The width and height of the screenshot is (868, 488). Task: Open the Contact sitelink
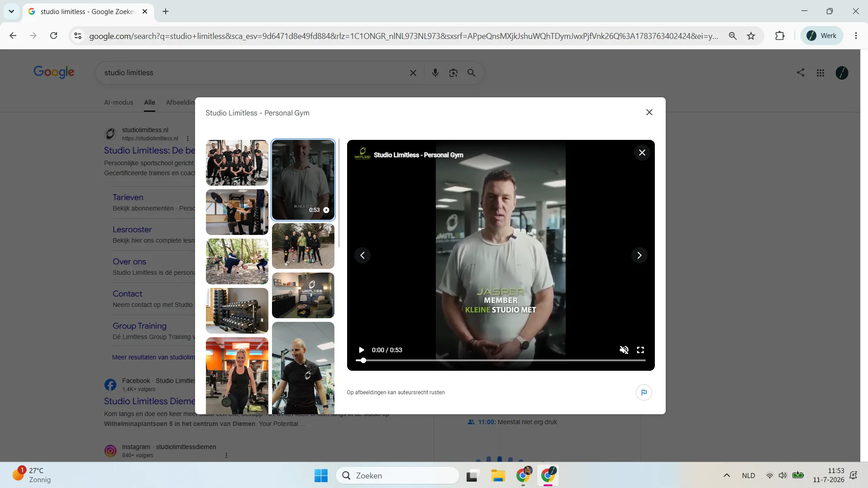(x=128, y=294)
